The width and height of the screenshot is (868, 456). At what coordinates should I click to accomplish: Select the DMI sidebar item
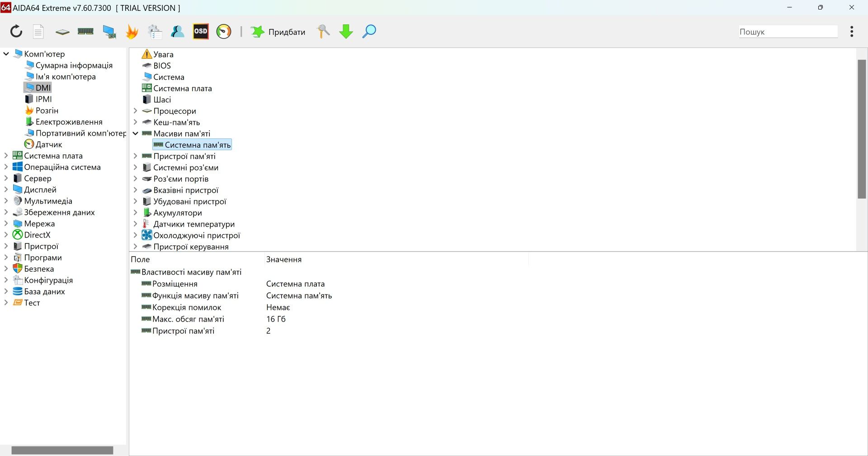[x=38, y=88]
